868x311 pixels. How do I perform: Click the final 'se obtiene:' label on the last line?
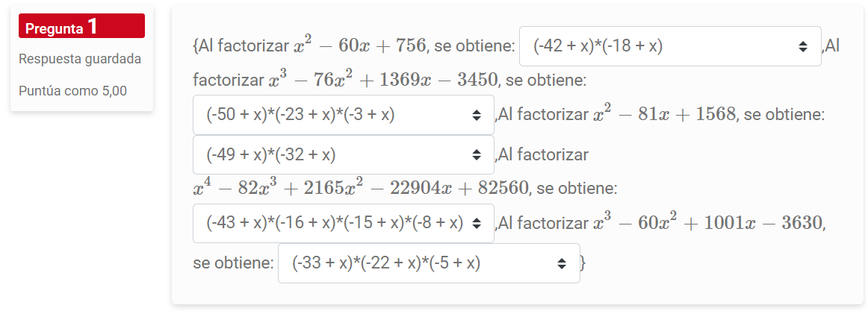(x=232, y=264)
